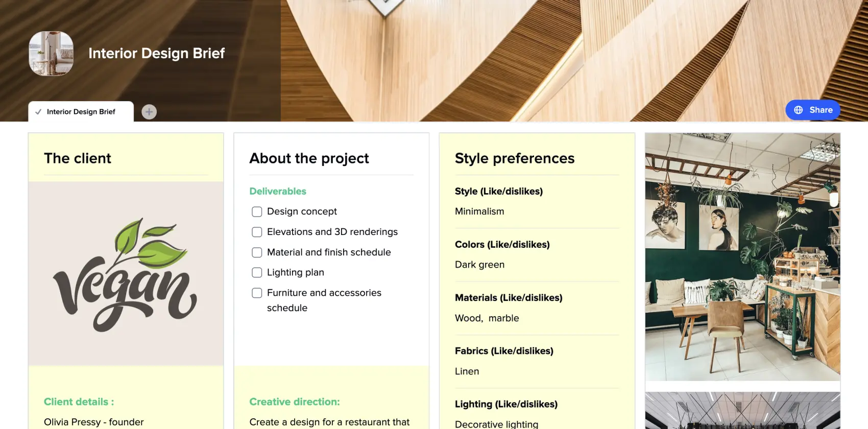Open the board avatar image beside the title
Screen dimensions: 868x429
(51, 53)
